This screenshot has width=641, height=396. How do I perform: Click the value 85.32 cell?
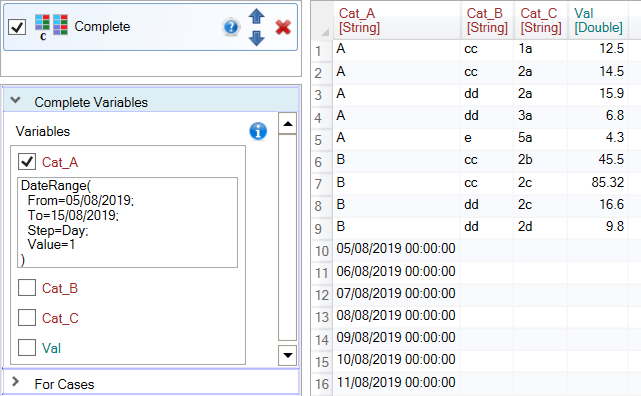tap(598, 182)
